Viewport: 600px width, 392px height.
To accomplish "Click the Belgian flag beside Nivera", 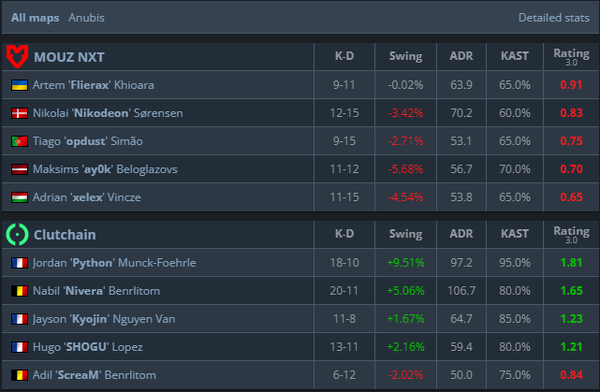I will 20,291.
